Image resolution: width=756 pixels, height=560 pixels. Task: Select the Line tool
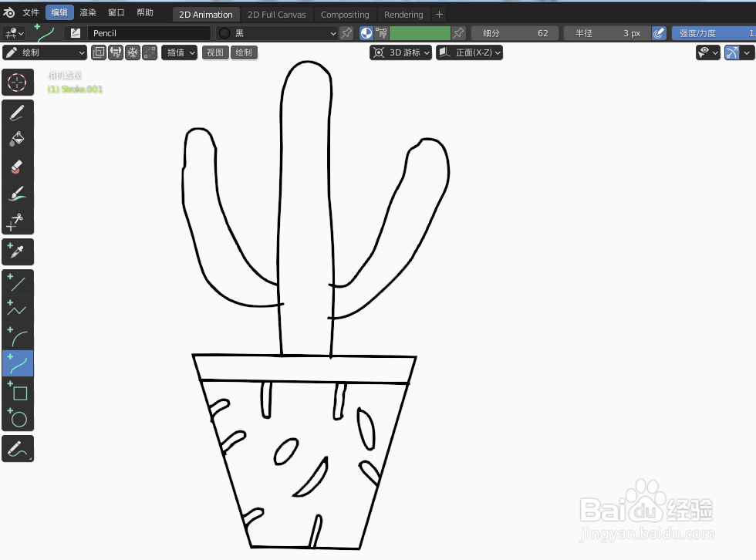17,283
